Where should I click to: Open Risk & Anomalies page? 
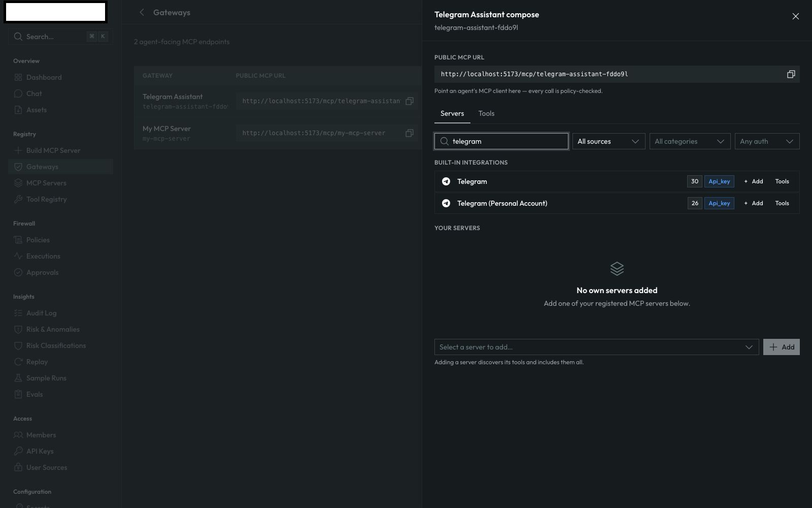(60, 329)
